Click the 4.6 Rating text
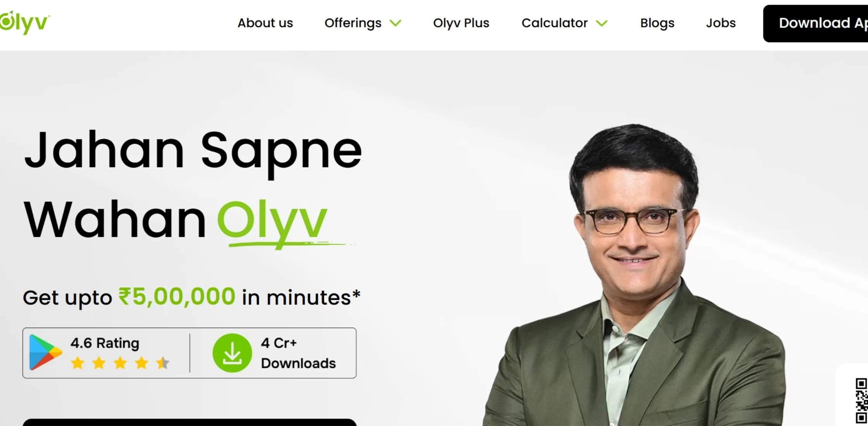This screenshot has width=868, height=426. coord(105,343)
